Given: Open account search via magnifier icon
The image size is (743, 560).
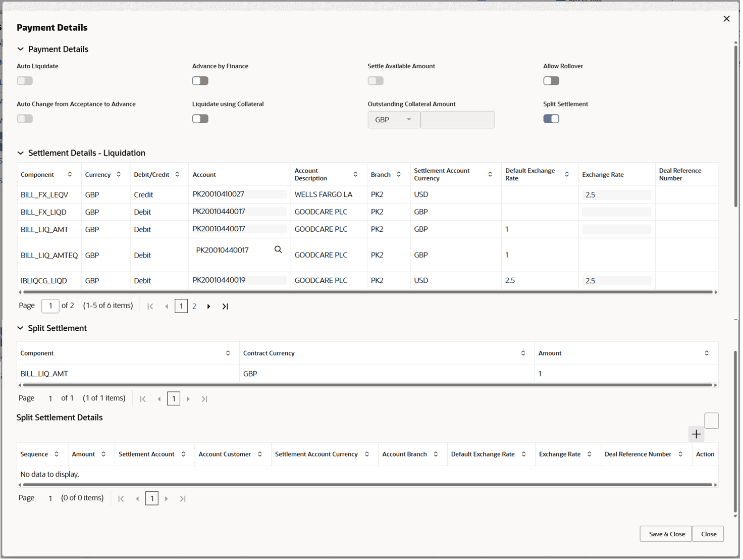Looking at the screenshot, I should tap(278, 249).
